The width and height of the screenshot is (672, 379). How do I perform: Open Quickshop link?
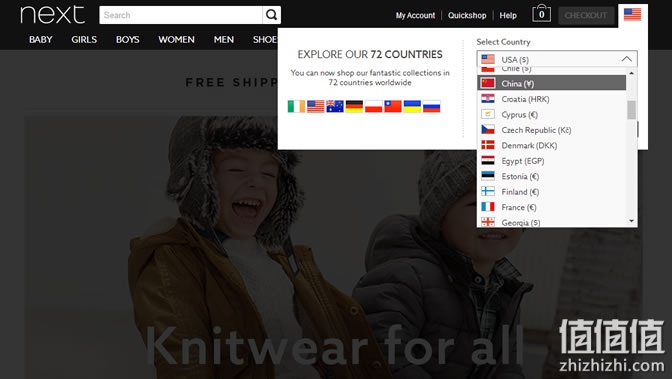point(467,15)
